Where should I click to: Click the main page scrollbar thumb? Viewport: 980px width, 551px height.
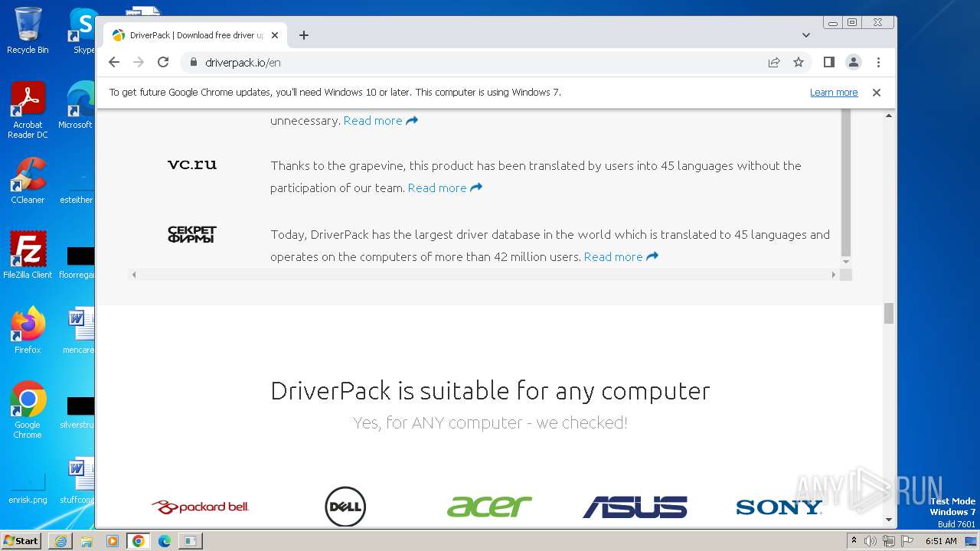889,313
